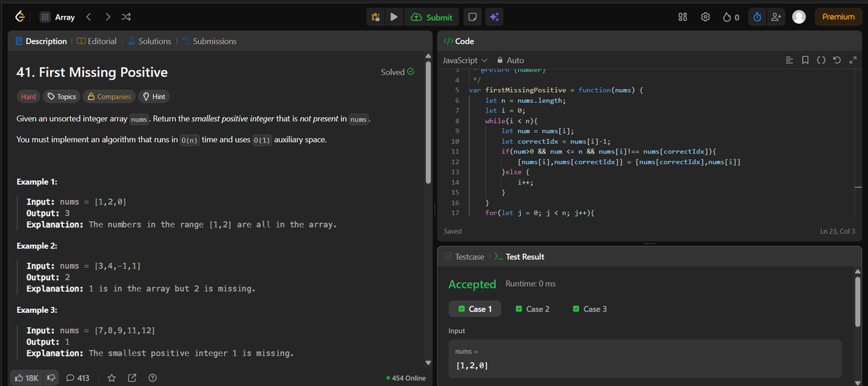Open the 413 comments
This screenshot has height=386, width=868.
[x=77, y=377]
